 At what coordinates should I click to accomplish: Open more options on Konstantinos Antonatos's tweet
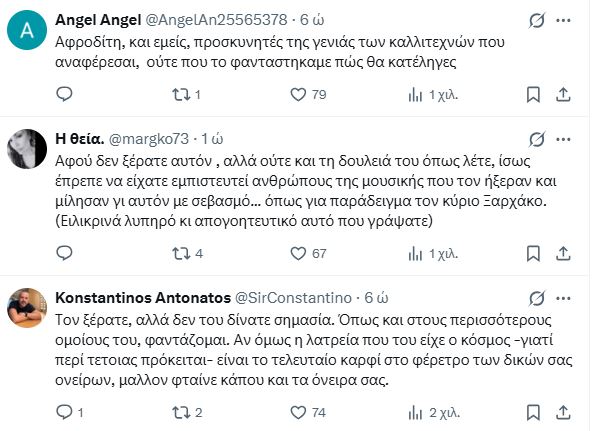point(563,299)
